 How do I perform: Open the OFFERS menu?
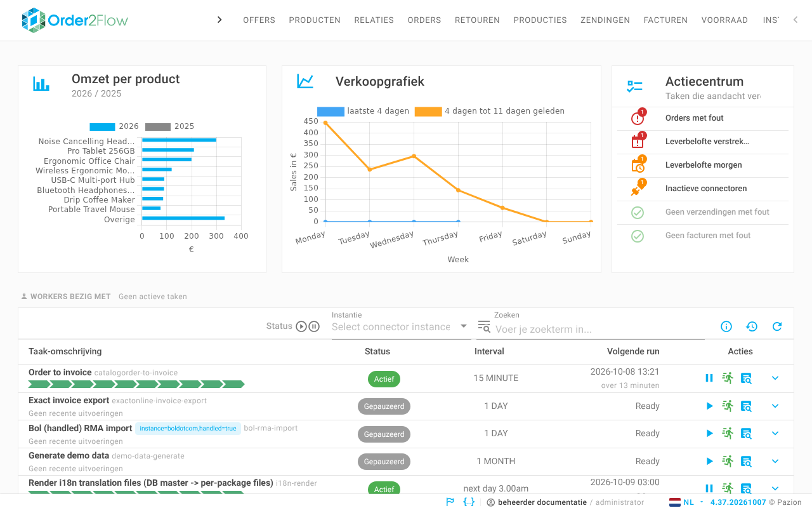coord(259,20)
